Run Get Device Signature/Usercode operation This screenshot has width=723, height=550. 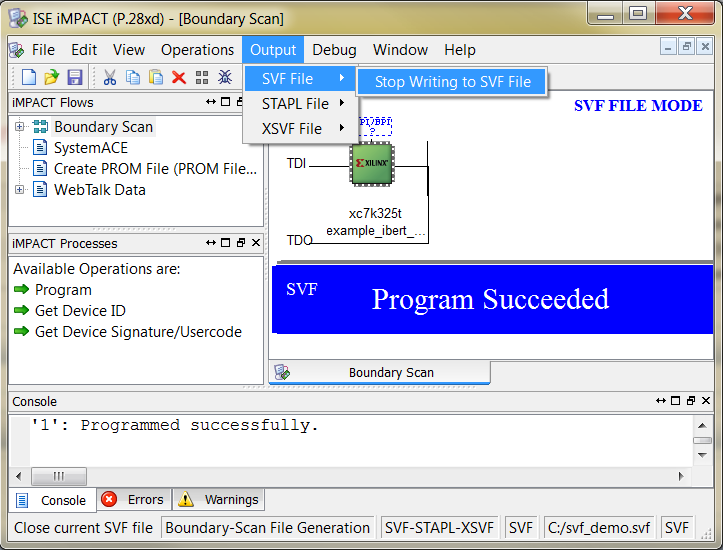[138, 332]
